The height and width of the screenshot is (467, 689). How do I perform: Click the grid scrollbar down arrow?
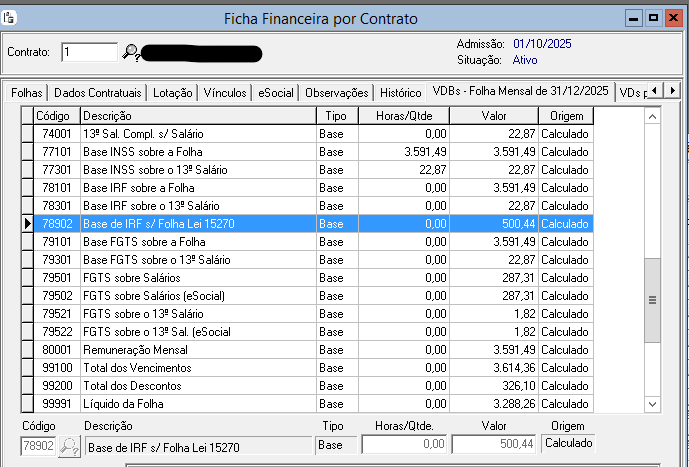[653, 404]
